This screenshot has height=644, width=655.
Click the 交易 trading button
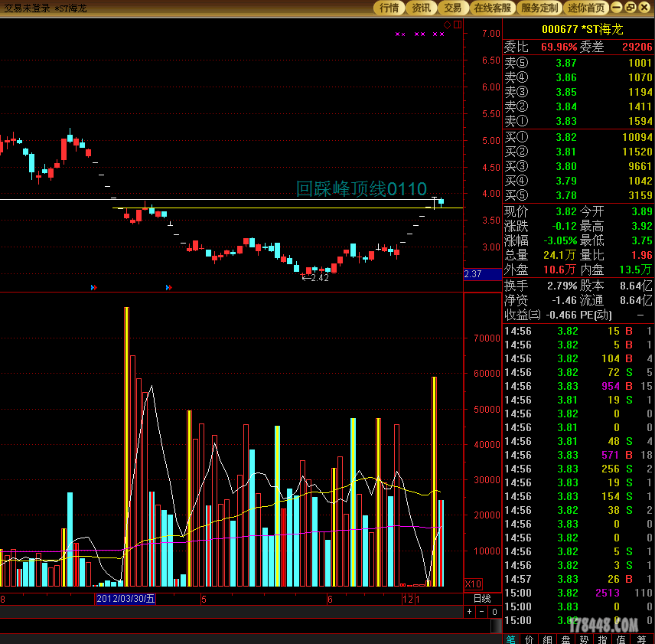tap(453, 8)
